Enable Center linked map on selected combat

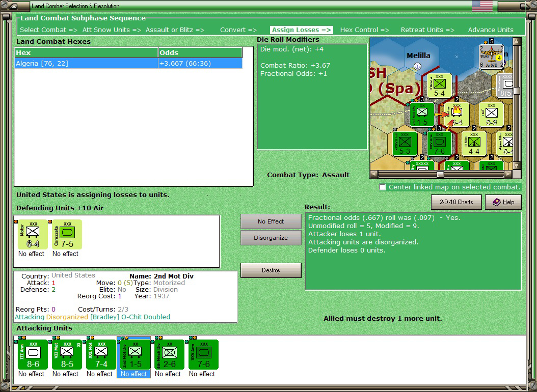[383, 187]
